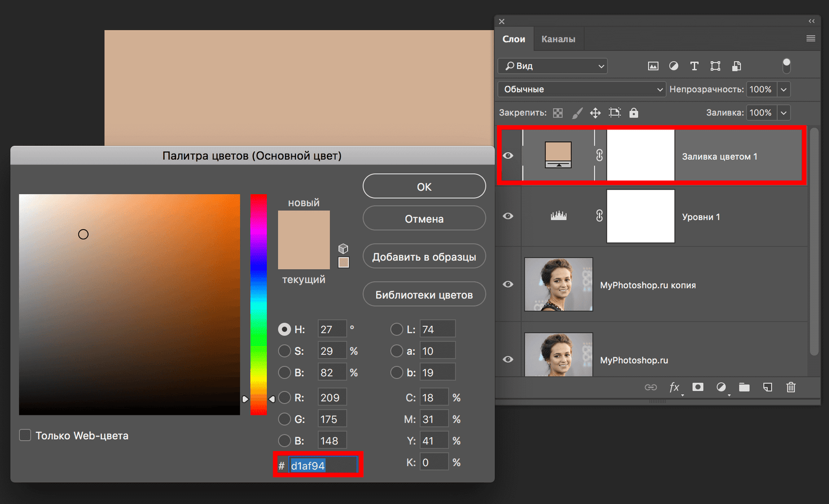Create a new adjustment layer
829x504 pixels.
click(x=721, y=387)
